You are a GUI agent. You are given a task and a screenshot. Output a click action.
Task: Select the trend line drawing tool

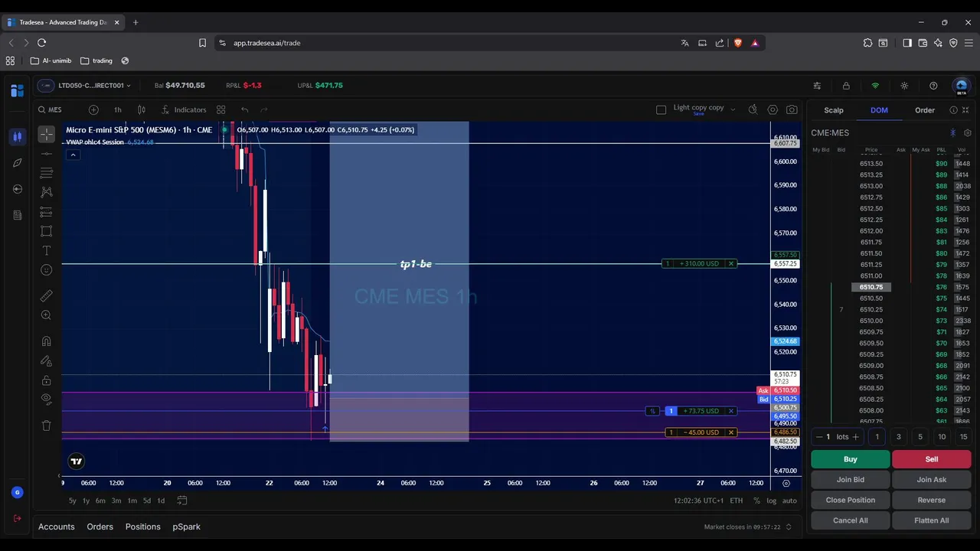pos(47,153)
